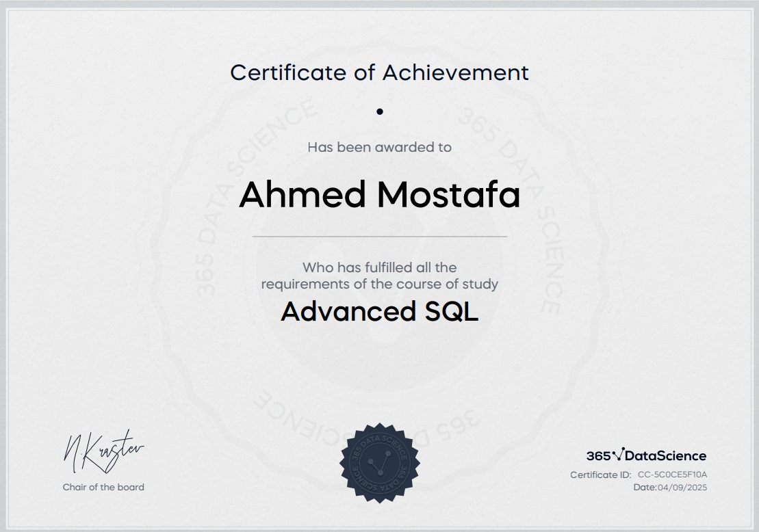Click 'requirements of the course of study' line

pyautogui.click(x=379, y=284)
